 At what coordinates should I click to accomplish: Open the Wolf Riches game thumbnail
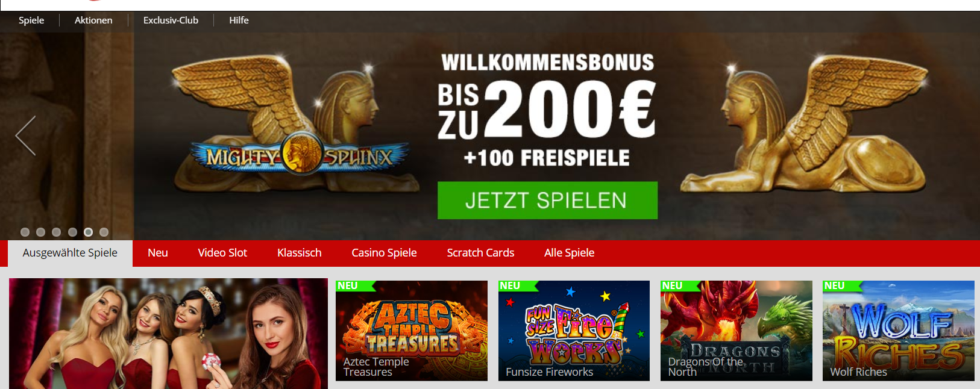click(899, 331)
